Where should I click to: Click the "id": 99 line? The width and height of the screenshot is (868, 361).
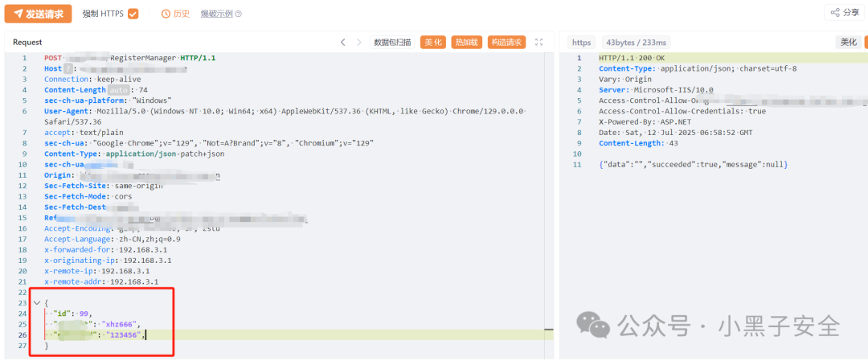[72, 314]
